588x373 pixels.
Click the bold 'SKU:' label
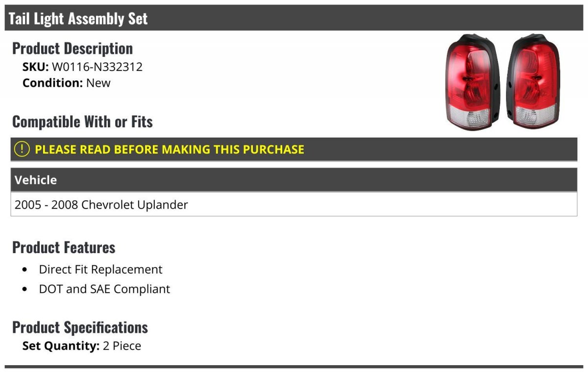pos(35,67)
